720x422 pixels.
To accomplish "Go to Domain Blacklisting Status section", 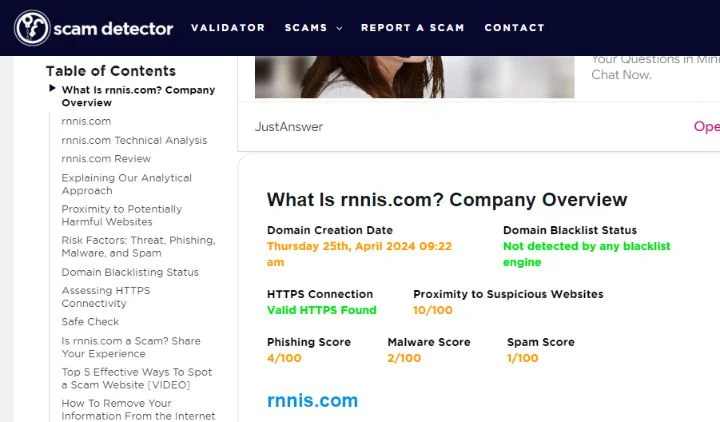I will (x=130, y=272).
